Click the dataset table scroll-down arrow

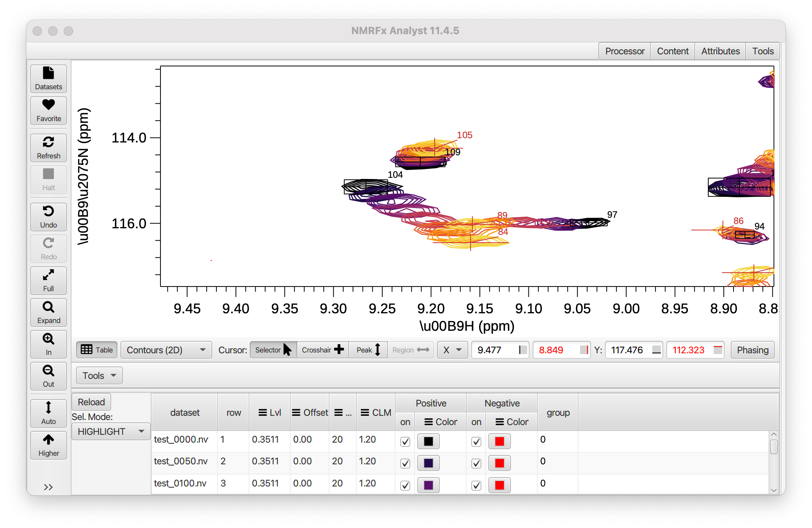pyautogui.click(x=774, y=490)
